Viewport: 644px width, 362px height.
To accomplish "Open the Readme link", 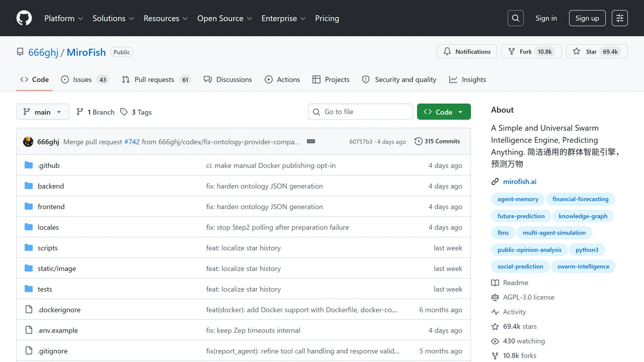I will coord(510,283).
